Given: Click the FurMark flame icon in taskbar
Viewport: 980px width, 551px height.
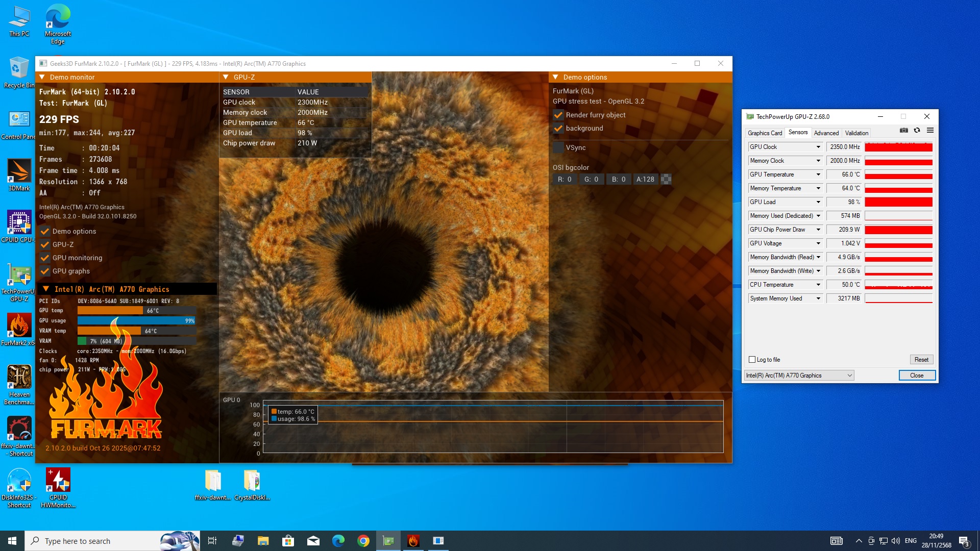Looking at the screenshot, I should click(x=413, y=541).
